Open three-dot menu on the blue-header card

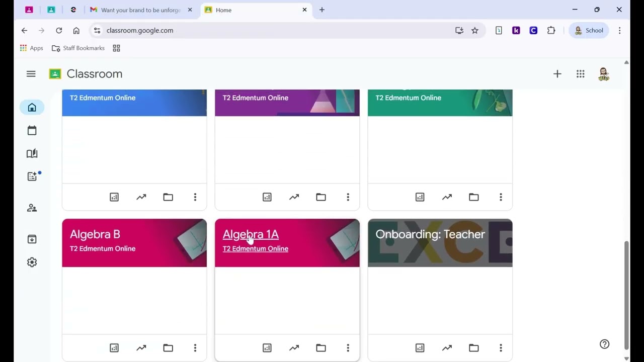[x=195, y=197]
